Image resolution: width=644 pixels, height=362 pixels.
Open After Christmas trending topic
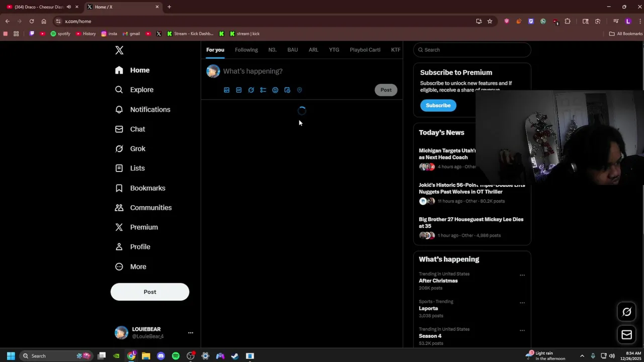438,281
